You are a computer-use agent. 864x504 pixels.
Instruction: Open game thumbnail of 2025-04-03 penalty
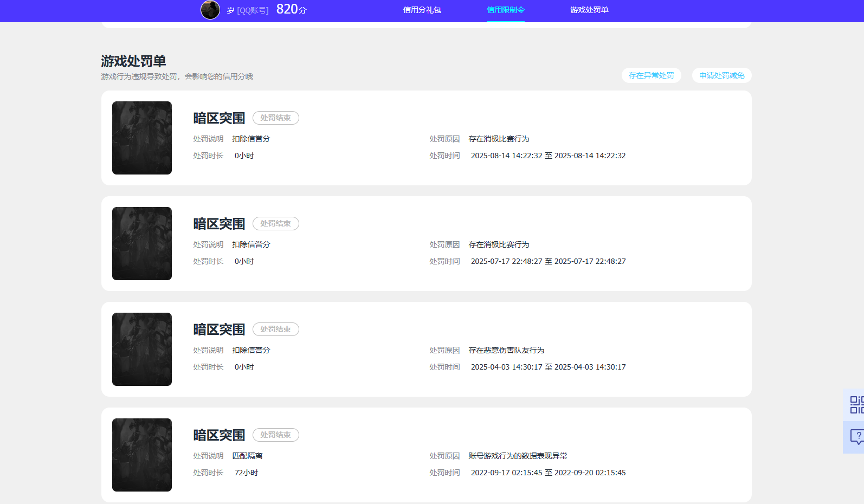[142, 349]
